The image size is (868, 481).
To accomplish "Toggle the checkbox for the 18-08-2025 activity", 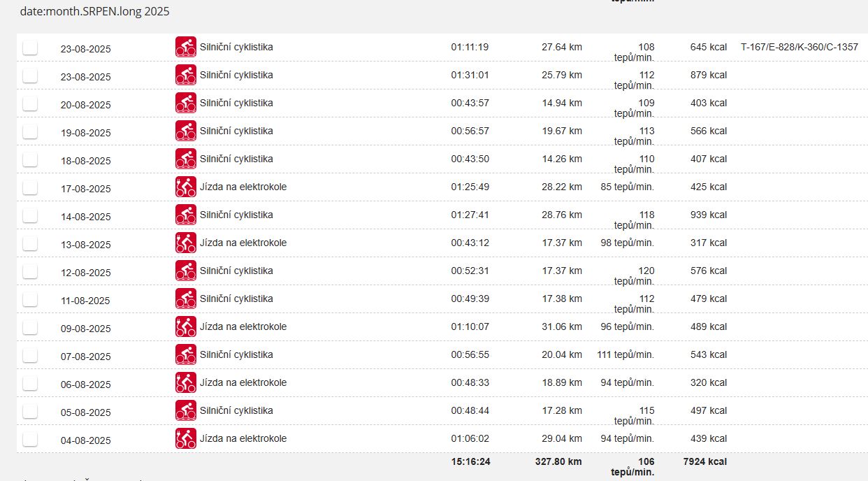I will (30, 159).
